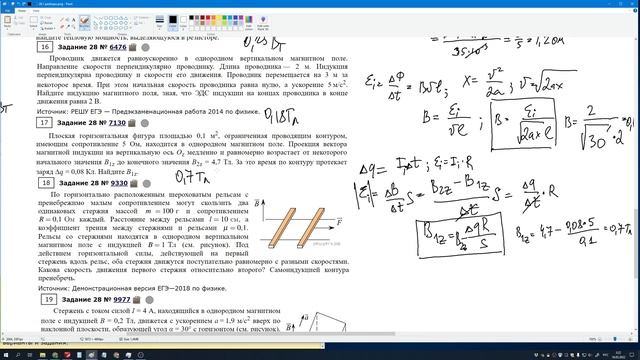Choose the Rectangle shape in Shapes gallery
Viewport: 640px width, 360px height.
click(111, 18)
